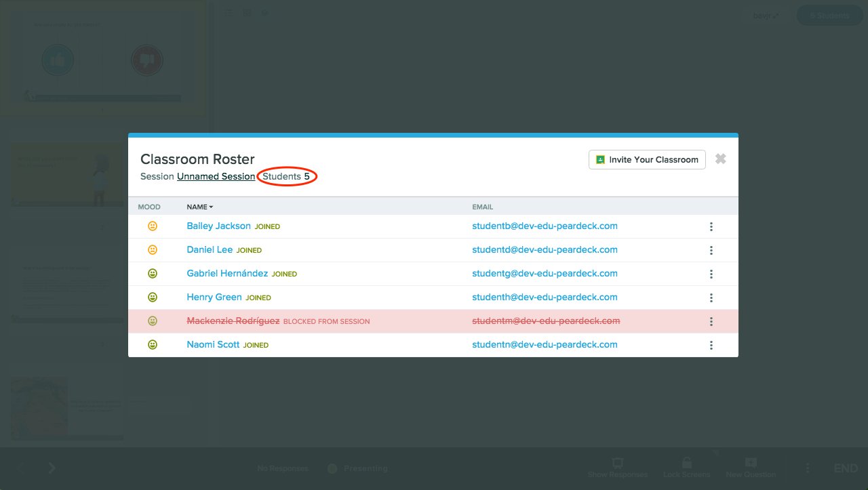Enable Lock Screens for students
868x490 pixels.
(686, 468)
